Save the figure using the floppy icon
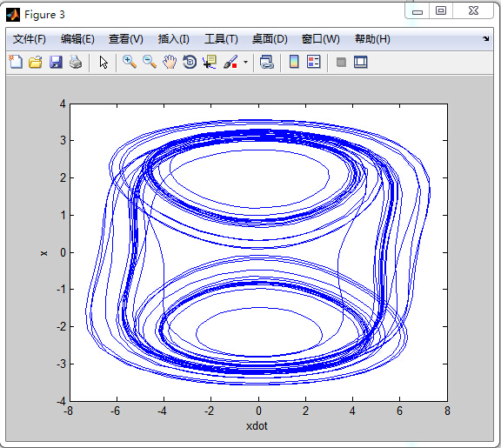Screen dimensions: 501x448 click(x=56, y=62)
